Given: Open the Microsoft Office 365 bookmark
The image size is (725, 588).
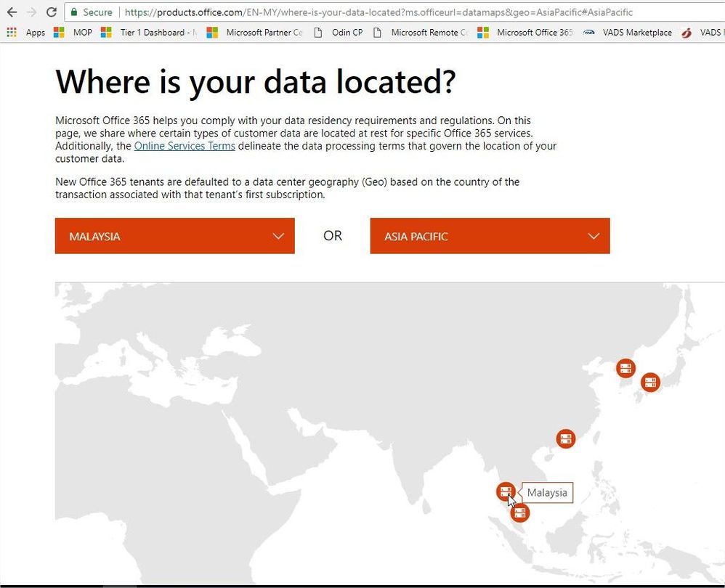Looking at the screenshot, I should click(x=526, y=33).
